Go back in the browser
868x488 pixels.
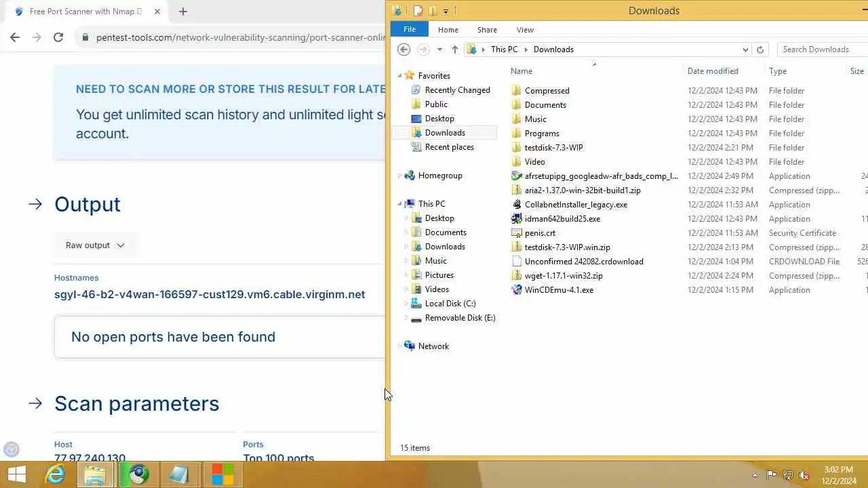coord(15,37)
